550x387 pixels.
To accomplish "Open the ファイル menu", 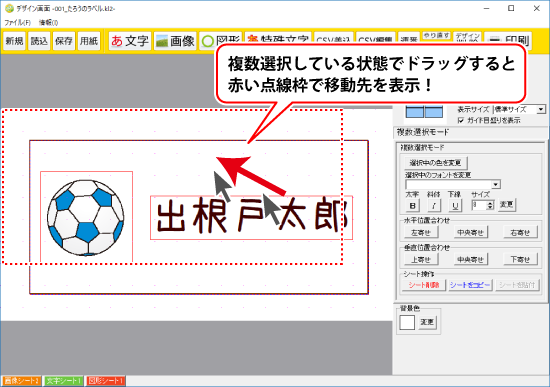I will (18, 23).
